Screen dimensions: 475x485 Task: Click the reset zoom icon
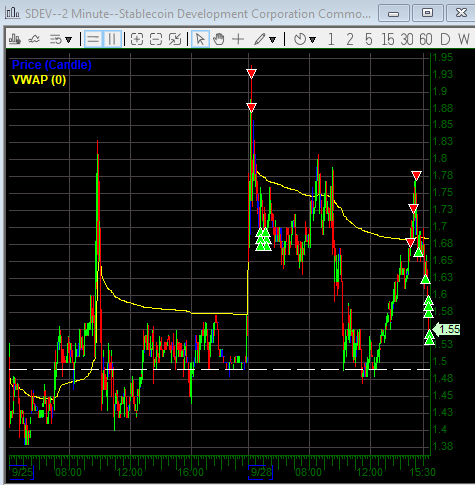pyautogui.click(x=175, y=39)
